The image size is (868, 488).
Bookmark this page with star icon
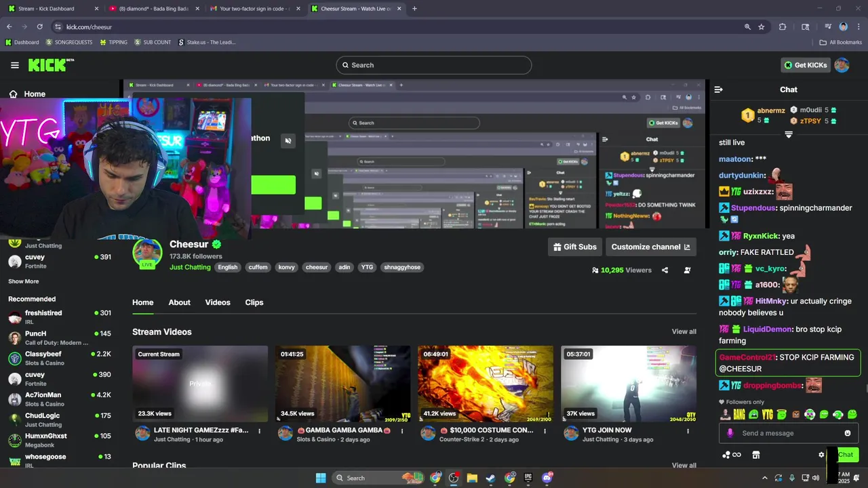point(762,27)
